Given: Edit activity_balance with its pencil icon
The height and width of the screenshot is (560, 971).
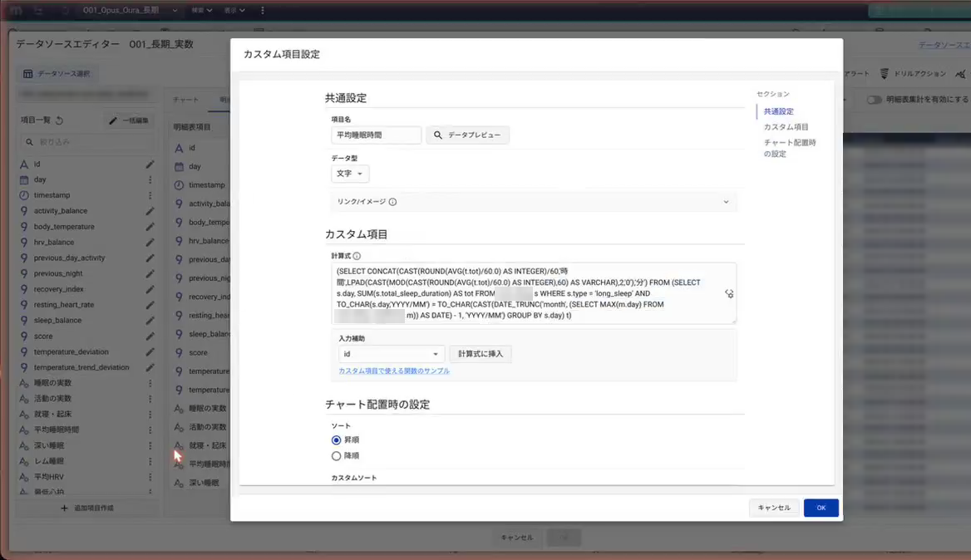Looking at the screenshot, I should (x=150, y=211).
